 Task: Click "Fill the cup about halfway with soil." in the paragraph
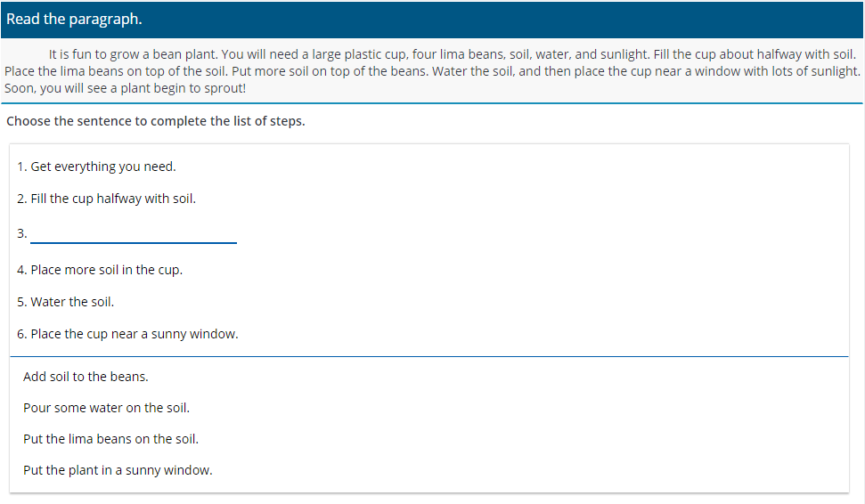tap(755, 54)
